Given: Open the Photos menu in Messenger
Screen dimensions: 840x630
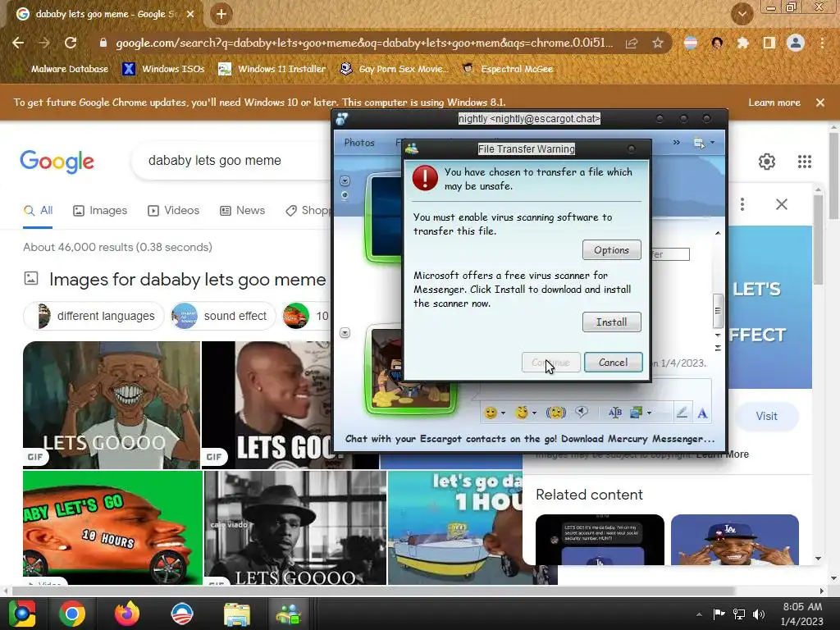Looking at the screenshot, I should [359, 143].
